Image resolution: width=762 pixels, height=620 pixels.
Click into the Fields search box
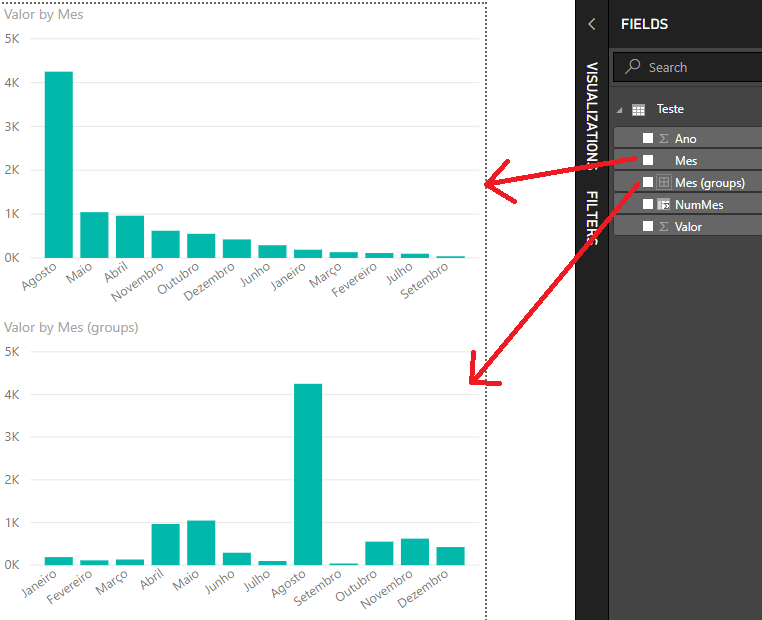(x=700, y=67)
